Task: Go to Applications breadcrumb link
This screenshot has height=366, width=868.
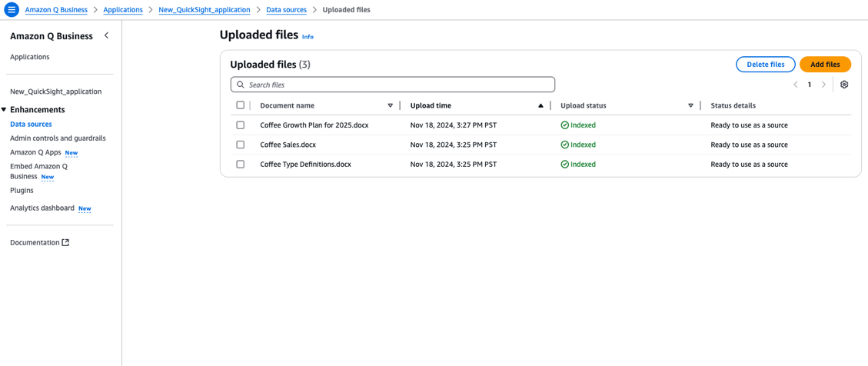Action: 123,10
